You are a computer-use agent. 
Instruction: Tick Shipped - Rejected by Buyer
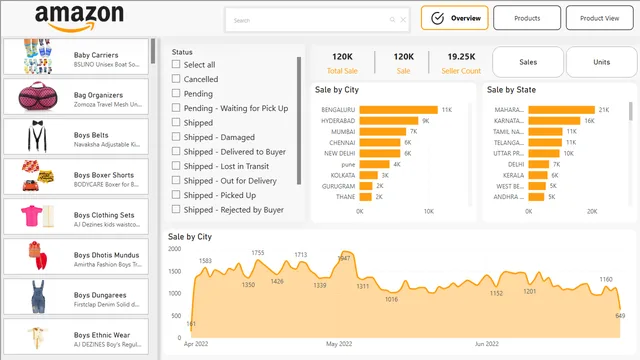point(176,209)
